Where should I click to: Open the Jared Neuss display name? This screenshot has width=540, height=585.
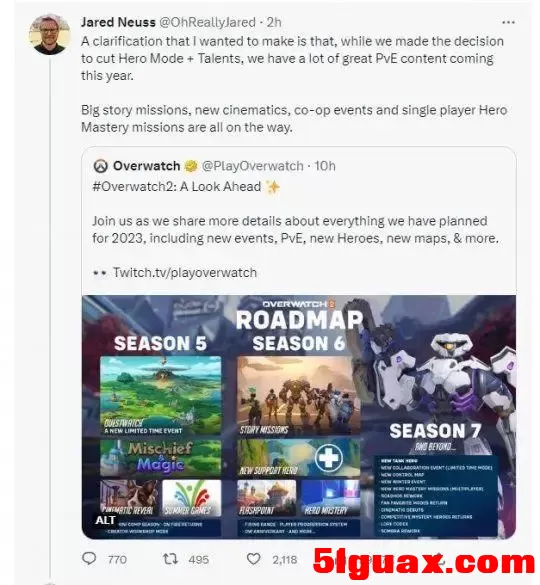coord(118,22)
